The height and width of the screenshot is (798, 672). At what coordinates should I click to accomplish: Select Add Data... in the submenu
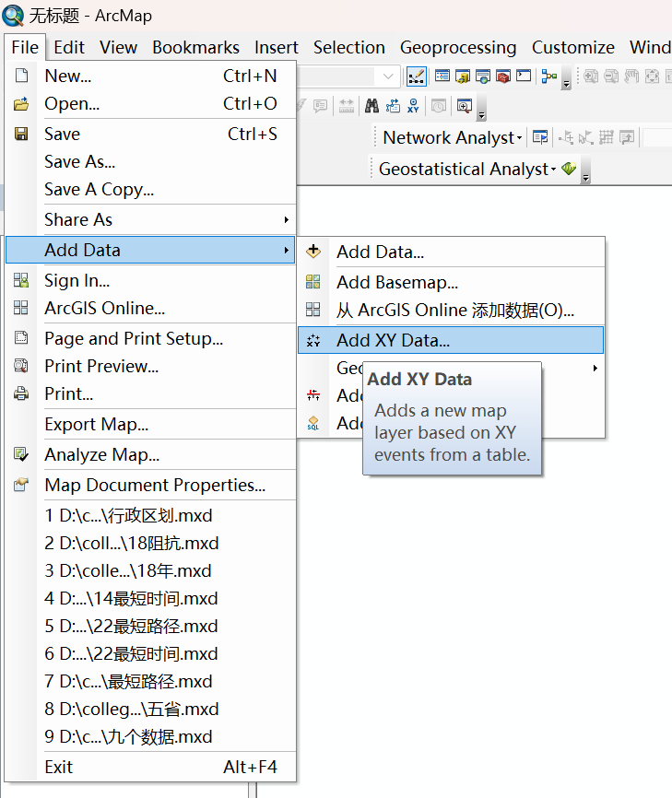451,252
